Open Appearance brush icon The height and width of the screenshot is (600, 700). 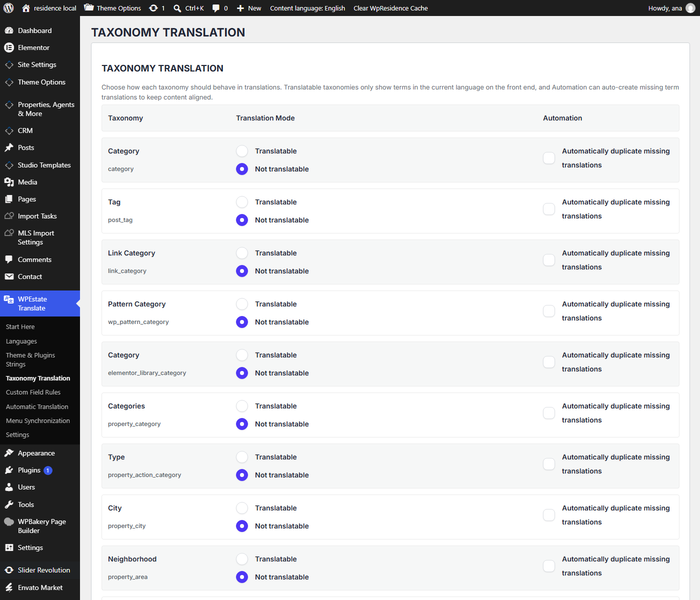click(x=9, y=453)
